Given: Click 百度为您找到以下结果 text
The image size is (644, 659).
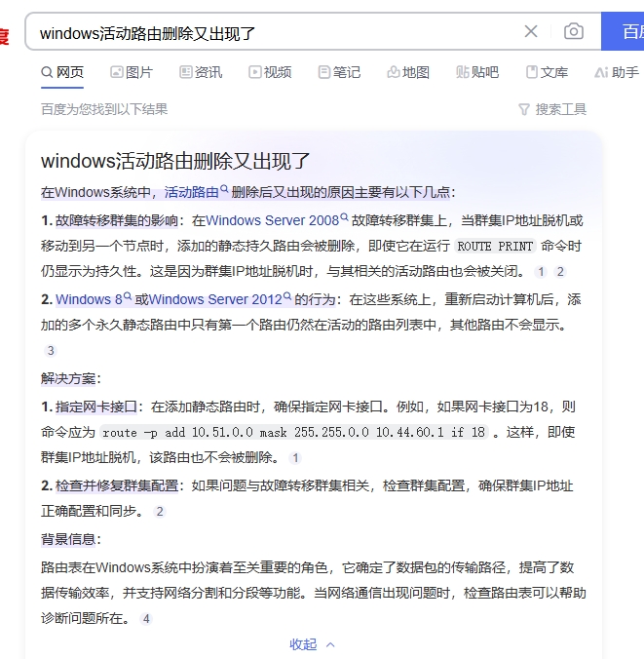Looking at the screenshot, I should tap(104, 109).
